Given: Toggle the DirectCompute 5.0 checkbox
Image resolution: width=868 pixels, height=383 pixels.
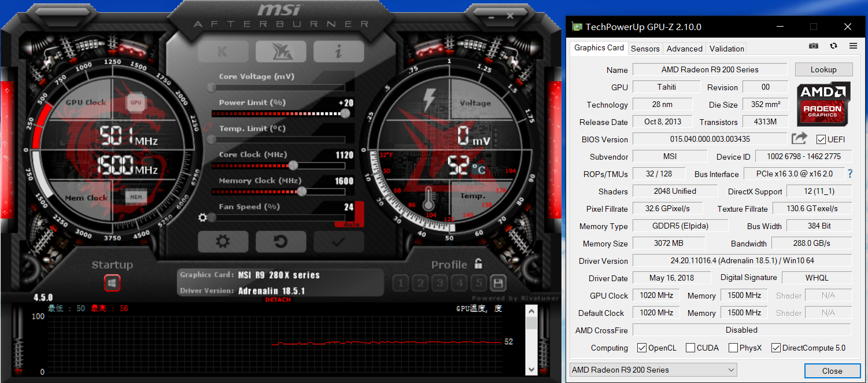Looking at the screenshot, I should tap(776, 348).
